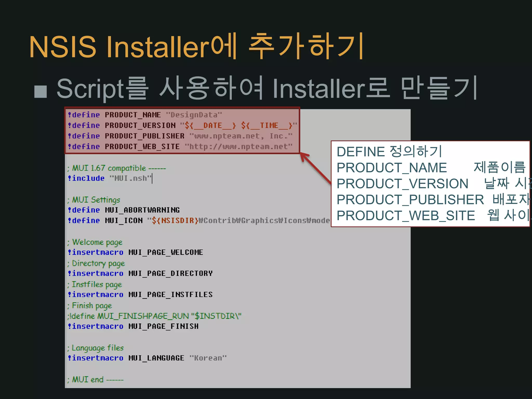
Task: Click the callout row 'PRODUCT_NAME 제품이름'
Action: point(431,168)
